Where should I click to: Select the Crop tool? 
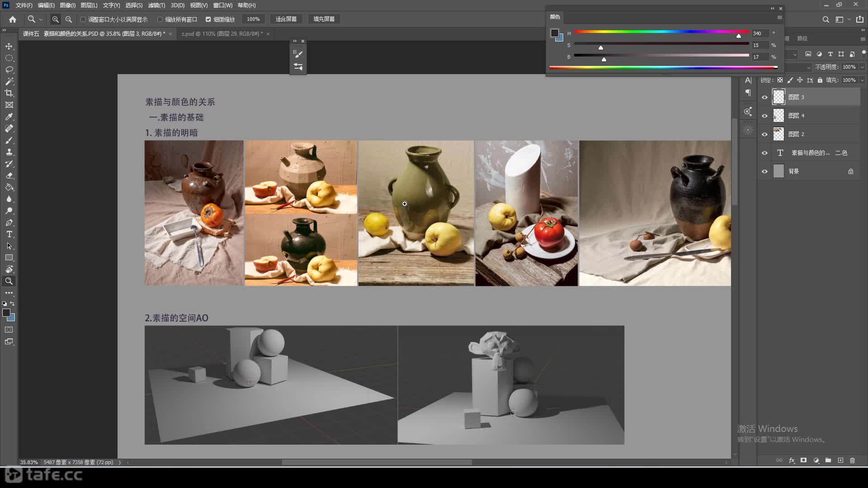(x=9, y=93)
